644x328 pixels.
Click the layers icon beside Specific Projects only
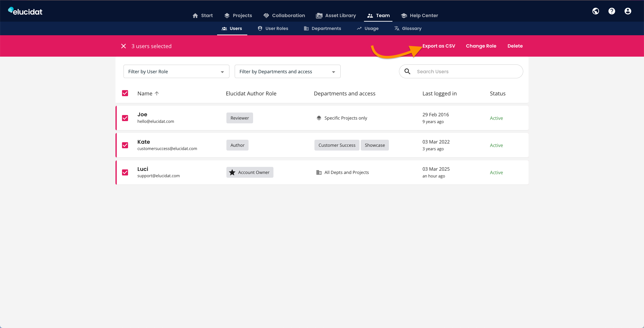(319, 118)
